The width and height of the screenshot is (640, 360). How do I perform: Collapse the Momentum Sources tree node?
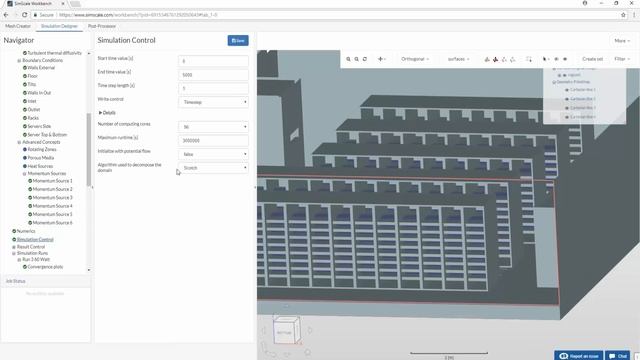[x=24, y=173]
